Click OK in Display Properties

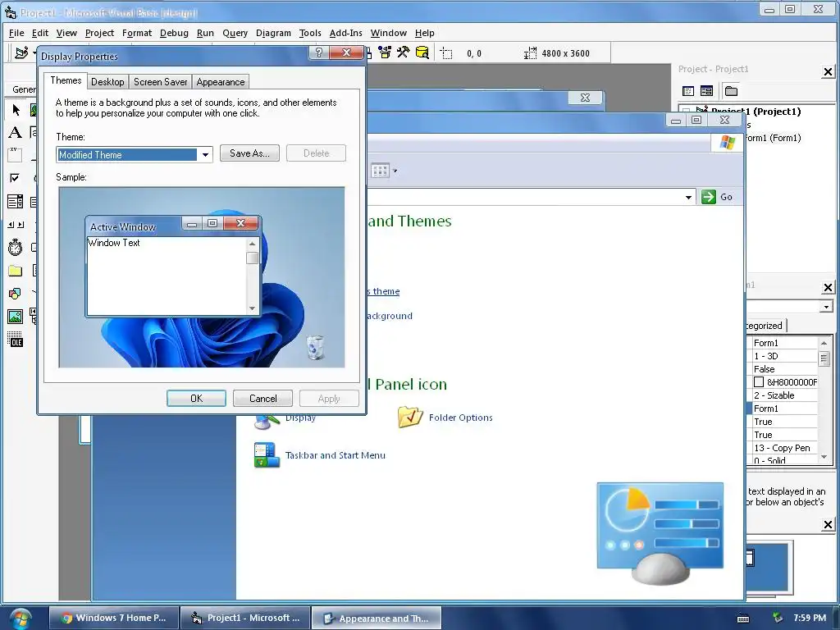pyautogui.click(x=196, y=398)
